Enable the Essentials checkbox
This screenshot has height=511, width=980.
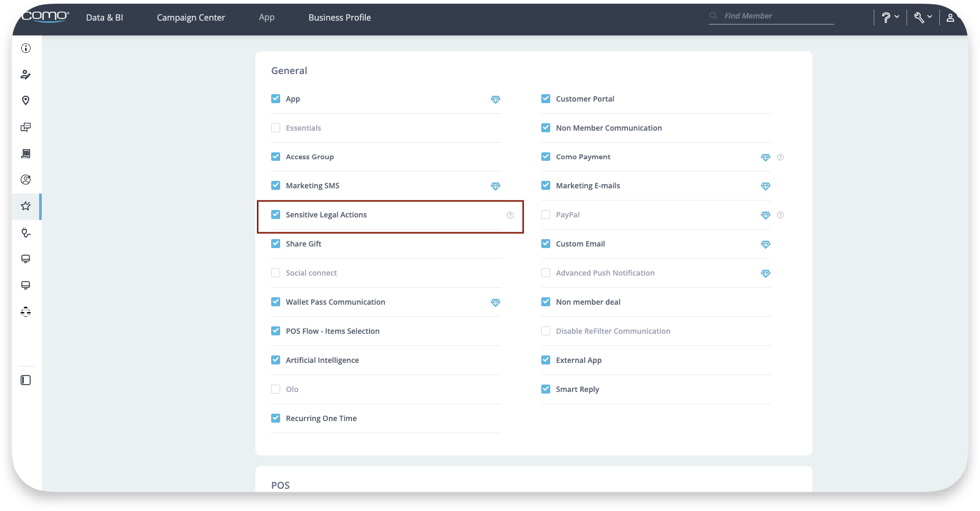click(276, 128)
